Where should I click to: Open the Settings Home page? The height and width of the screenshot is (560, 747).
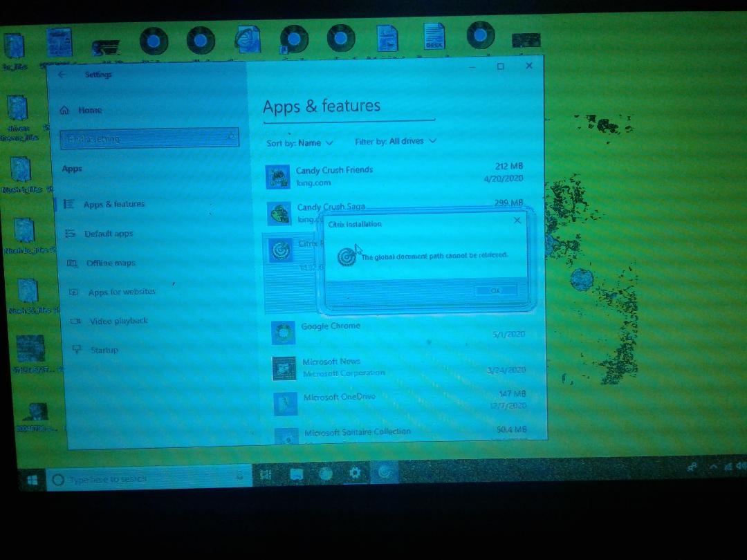point(81,111)
